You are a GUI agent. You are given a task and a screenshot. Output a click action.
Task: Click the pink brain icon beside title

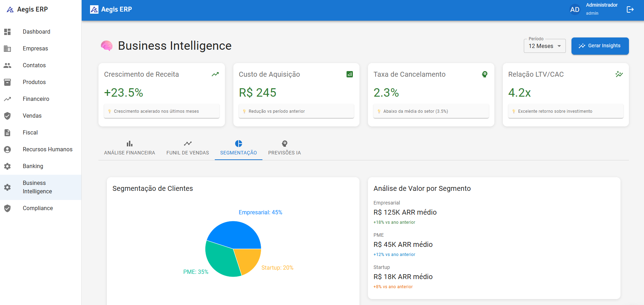click(107, 46)
